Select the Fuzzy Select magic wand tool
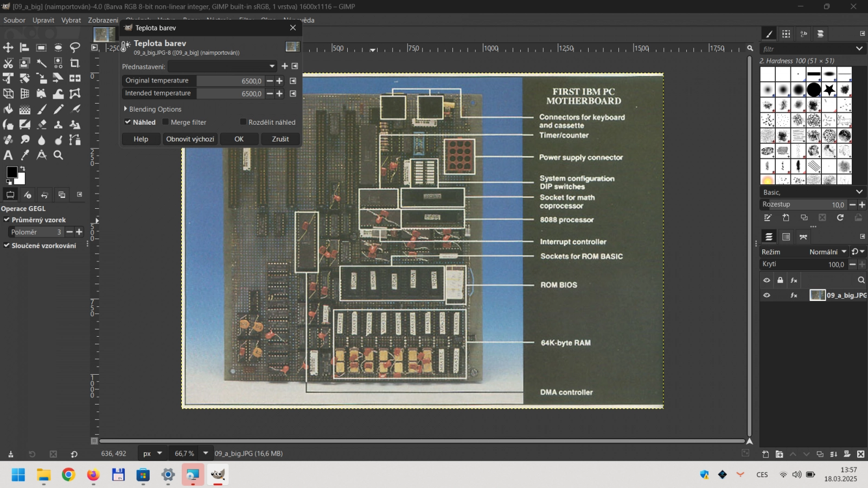Screen dimensions: 868x488 coord(41,63)
